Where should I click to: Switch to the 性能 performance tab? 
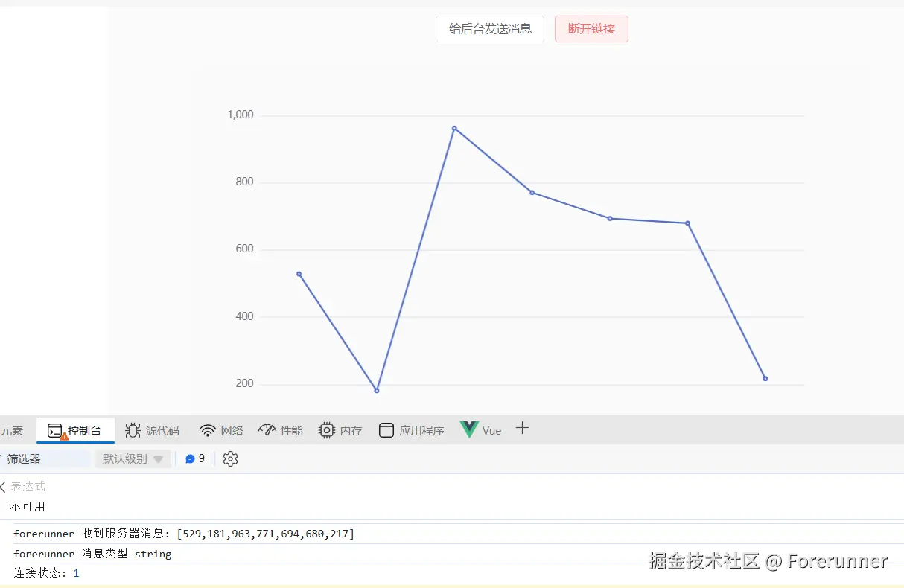coord(281,430)
